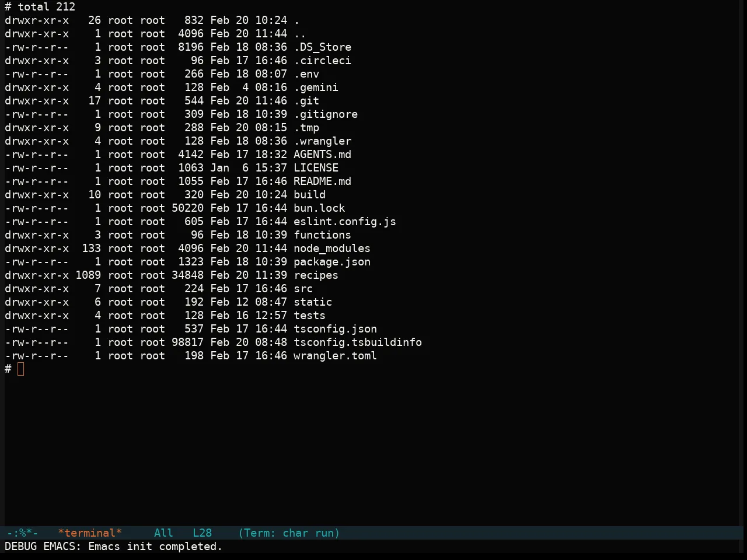Click the terminal cursor at the prompt
Screen dimensions: 747x560
tap(21, 369)
